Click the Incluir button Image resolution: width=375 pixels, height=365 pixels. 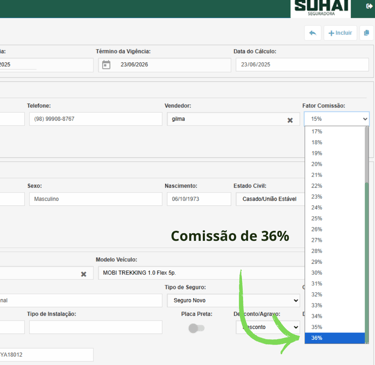[x=340, y=33]
